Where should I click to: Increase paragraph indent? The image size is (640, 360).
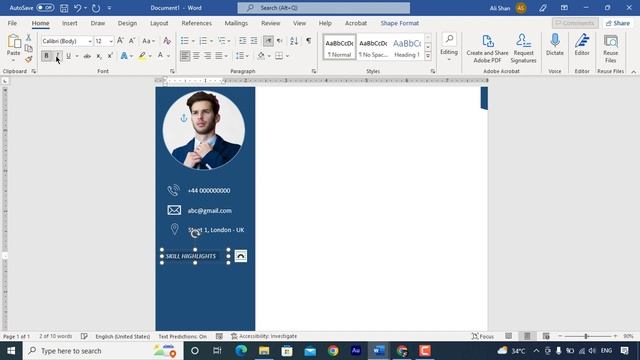(x=254, y=41)
